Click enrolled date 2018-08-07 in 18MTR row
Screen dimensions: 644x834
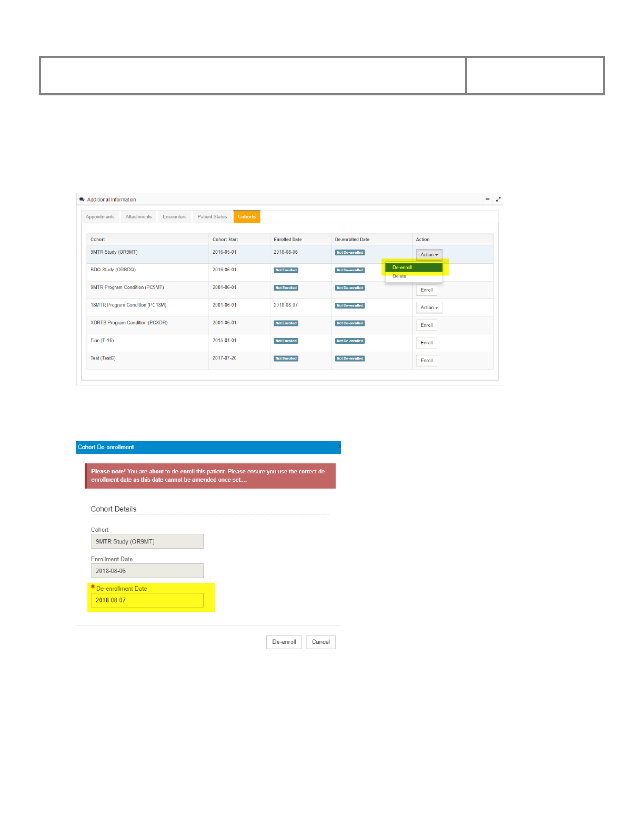(286, 305)
